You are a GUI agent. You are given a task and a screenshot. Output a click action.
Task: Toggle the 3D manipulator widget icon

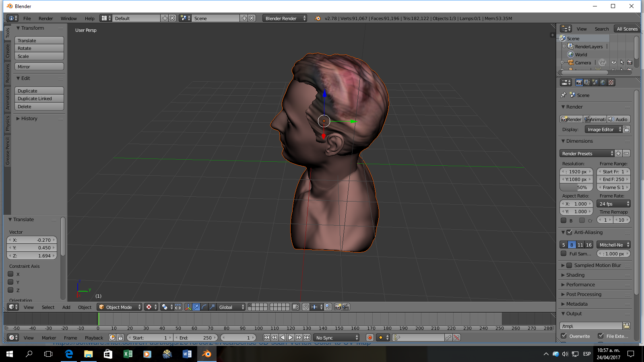click(x=188, y=307)
